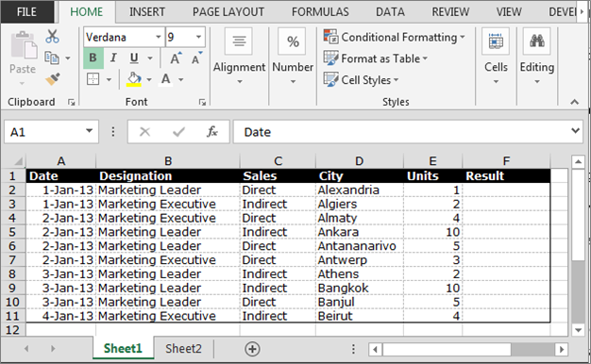
Task: Click the formula bar Enter checkmark icon
Action: 178,132
